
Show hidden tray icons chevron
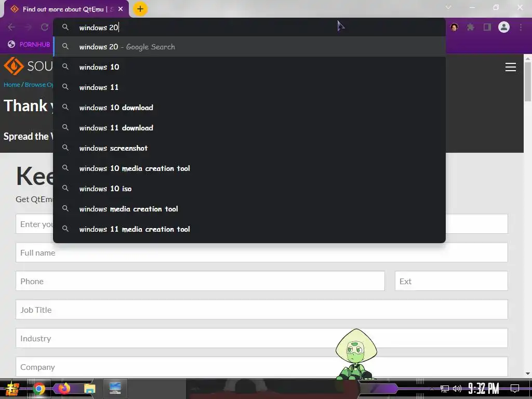(x=432, y=389)
